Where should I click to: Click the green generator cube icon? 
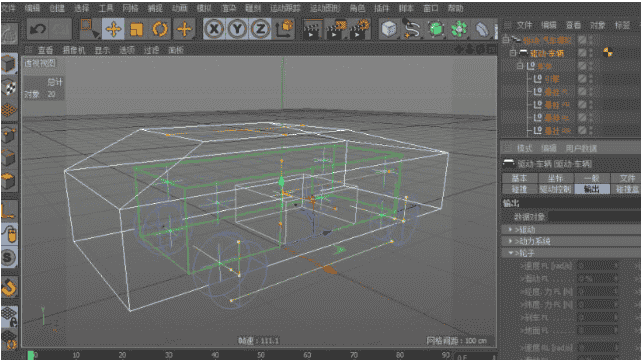[x=436, y=29]
